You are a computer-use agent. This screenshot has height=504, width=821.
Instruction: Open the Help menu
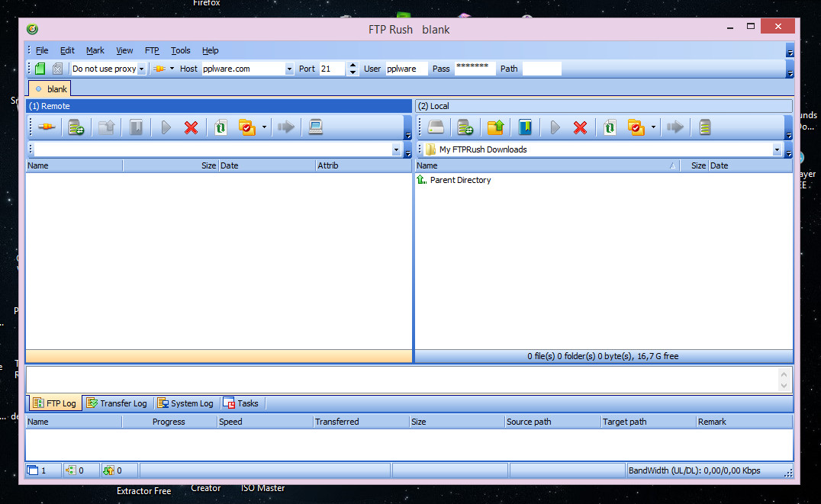[210, 50]
